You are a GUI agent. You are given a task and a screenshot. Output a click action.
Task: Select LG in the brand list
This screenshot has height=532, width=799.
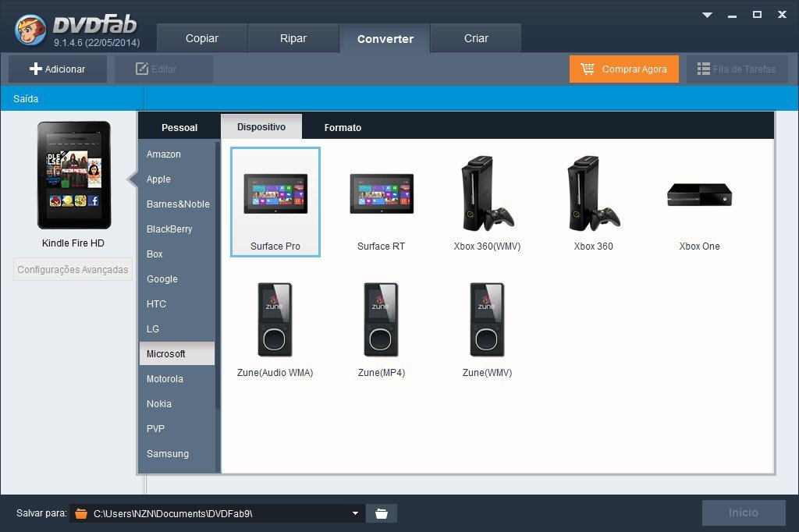click(177, 328)
